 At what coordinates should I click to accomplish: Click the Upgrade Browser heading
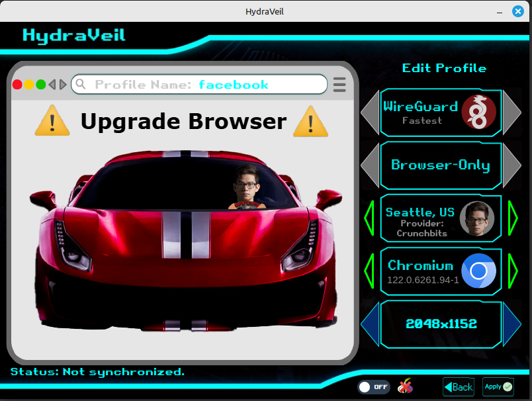(183, 122)
